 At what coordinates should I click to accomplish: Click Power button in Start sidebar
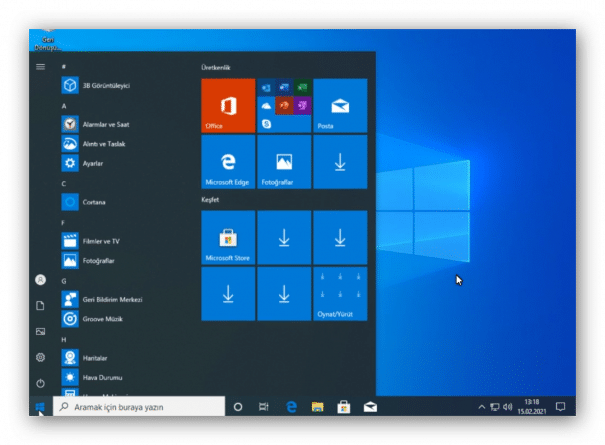pos(40,383)
